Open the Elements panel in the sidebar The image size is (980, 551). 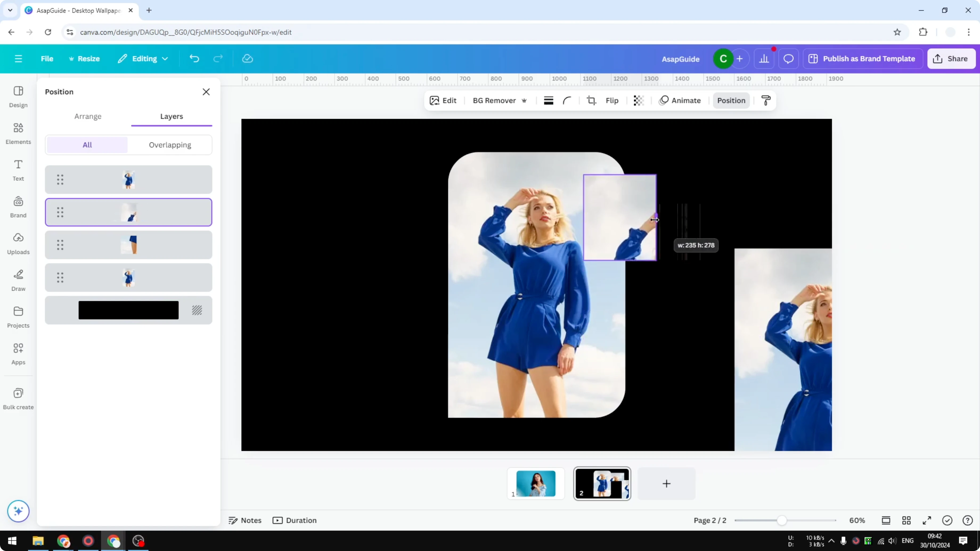18,133
